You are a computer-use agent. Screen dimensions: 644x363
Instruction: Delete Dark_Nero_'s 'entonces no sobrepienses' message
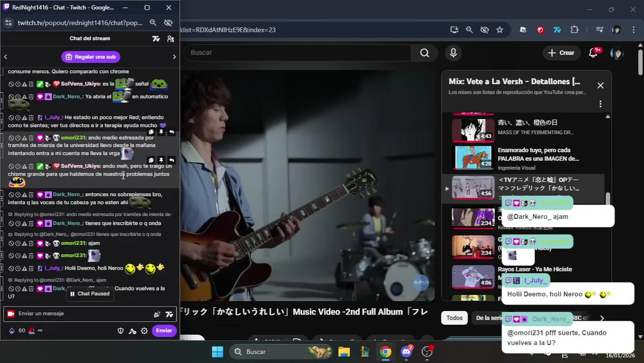pos(31,195)
